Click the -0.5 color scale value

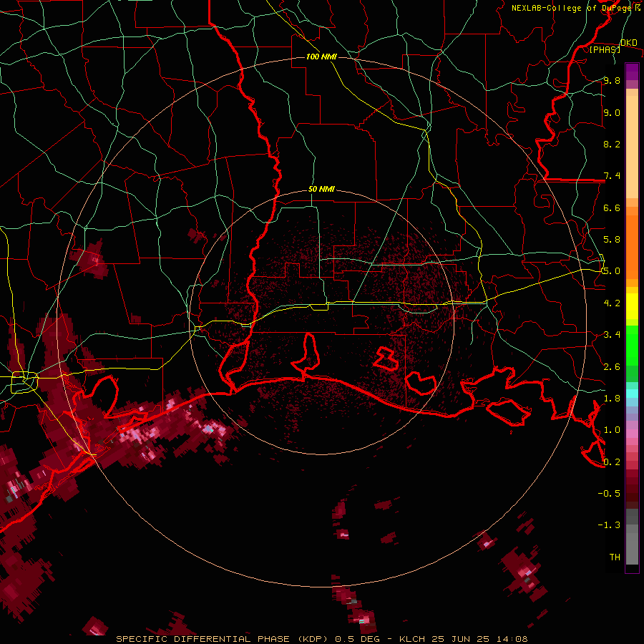(609, 494)
